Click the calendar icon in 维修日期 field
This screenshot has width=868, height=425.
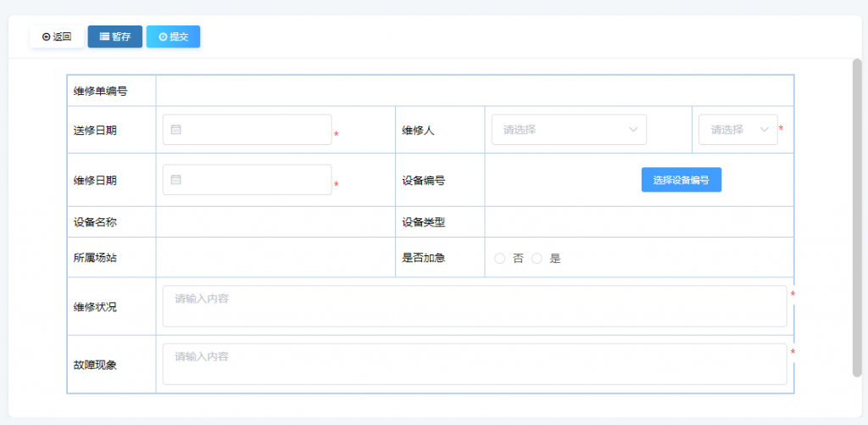(x=175, y=180)
